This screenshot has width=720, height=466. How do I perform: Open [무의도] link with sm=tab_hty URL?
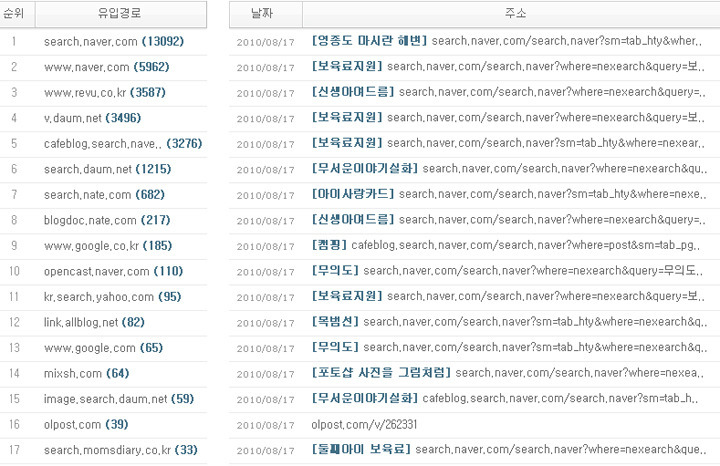click(335, 347)
